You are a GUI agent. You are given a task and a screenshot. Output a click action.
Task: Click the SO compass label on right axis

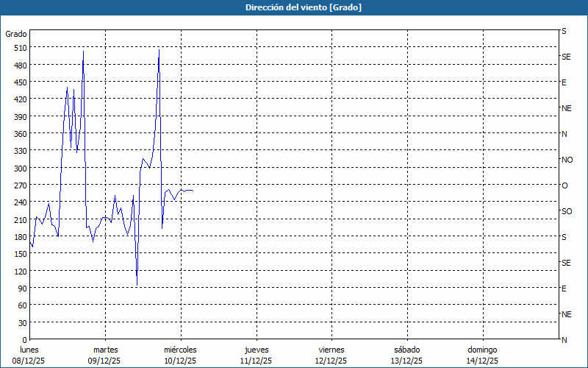pyautogui.click(x=567, y=211)
